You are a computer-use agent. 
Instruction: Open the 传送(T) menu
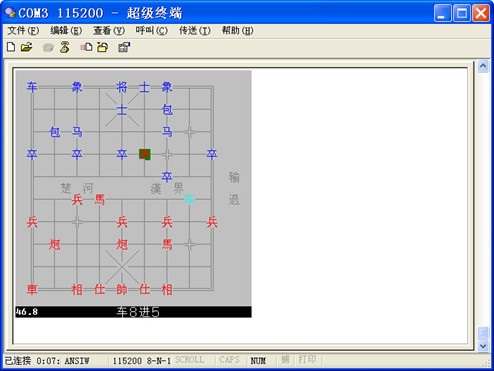pyautogui.click(x=195, y=31)
